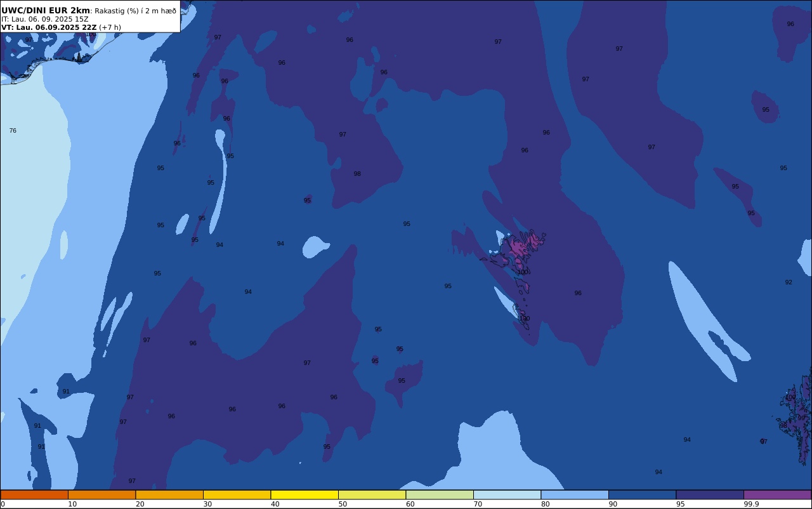Click the colorbar tick label "30"
Screen dimensions: 812x509
click(x=207, y=504)
